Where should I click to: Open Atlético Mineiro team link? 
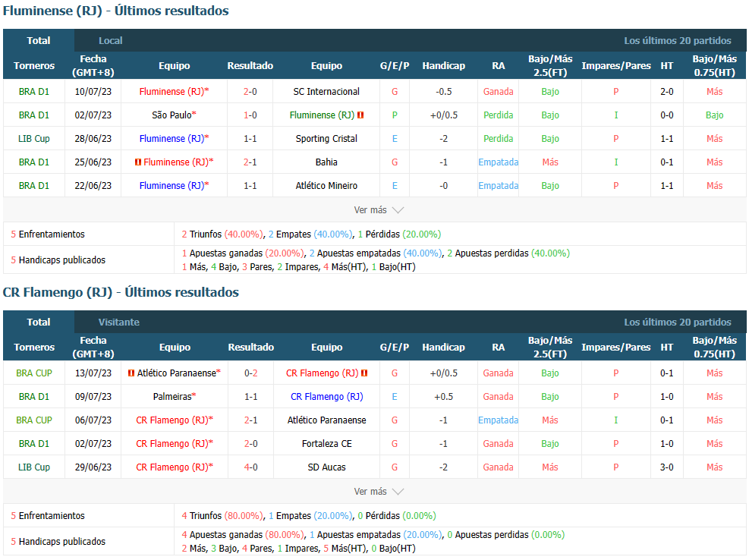326,185
